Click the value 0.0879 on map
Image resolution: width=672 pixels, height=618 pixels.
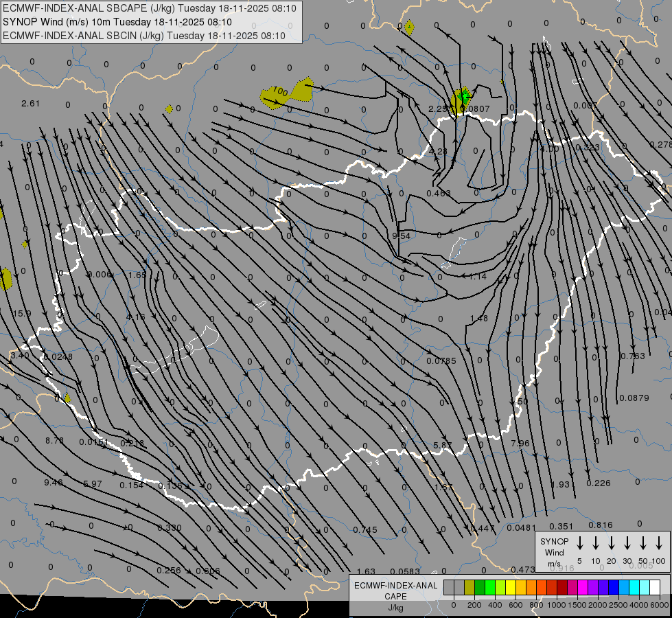[634, 398]
